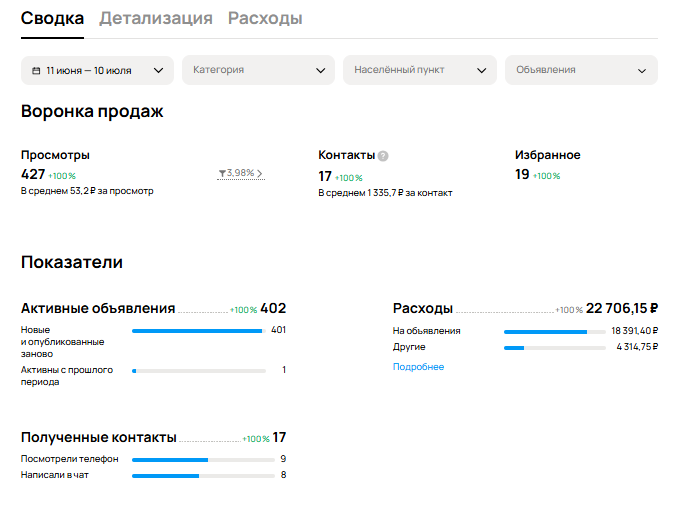Click the Активные объявления total 402

[273, 308]
